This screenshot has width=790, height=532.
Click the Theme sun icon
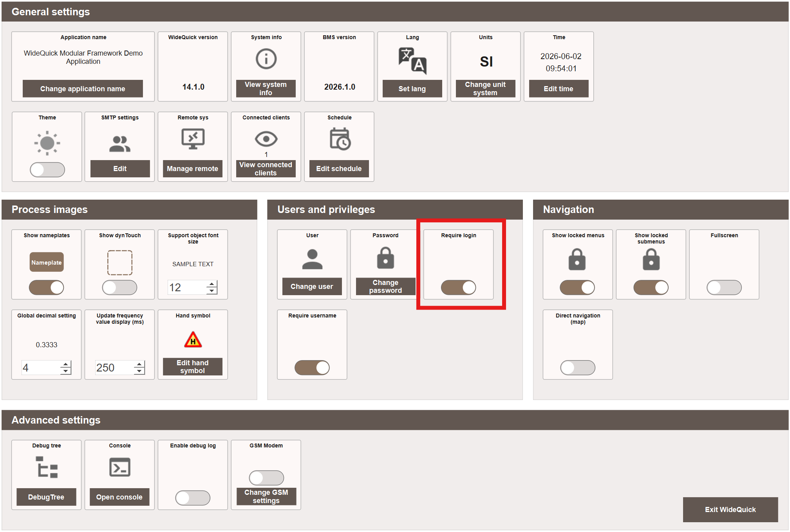pyautogui.click(x=47, y=143)
